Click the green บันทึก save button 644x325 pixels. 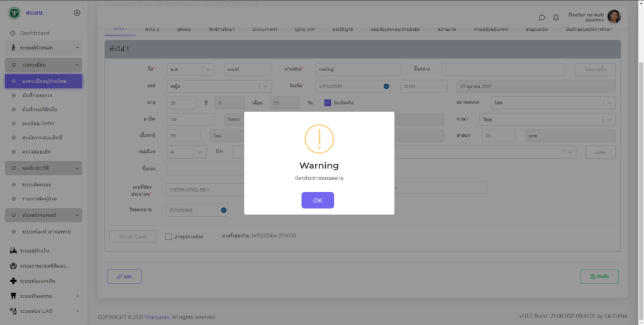click(599, 277)
